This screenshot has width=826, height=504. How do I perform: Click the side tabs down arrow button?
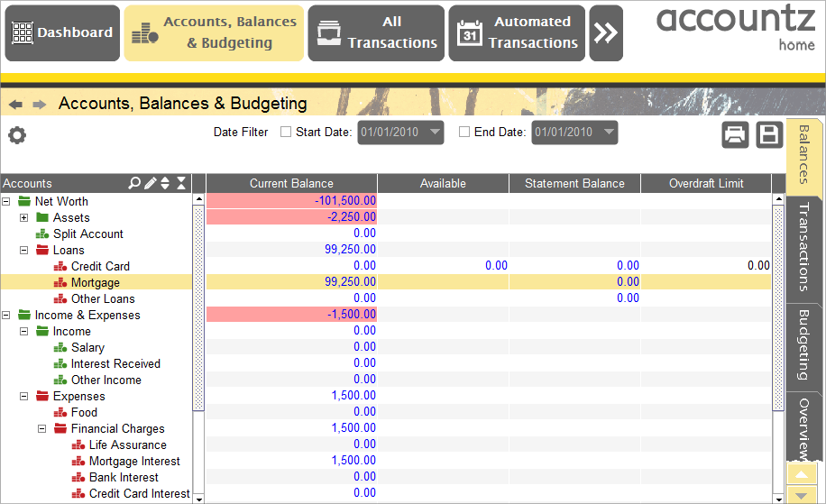point(802,496)
